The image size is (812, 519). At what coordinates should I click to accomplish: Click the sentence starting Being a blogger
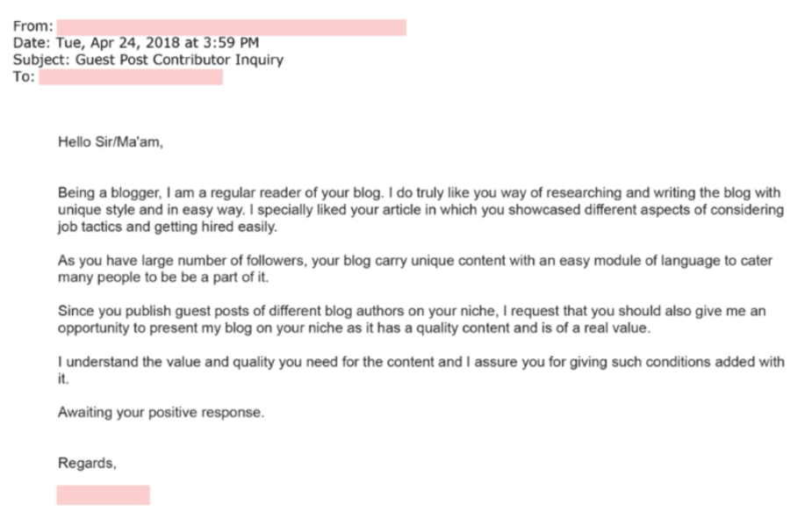[220, 192]
